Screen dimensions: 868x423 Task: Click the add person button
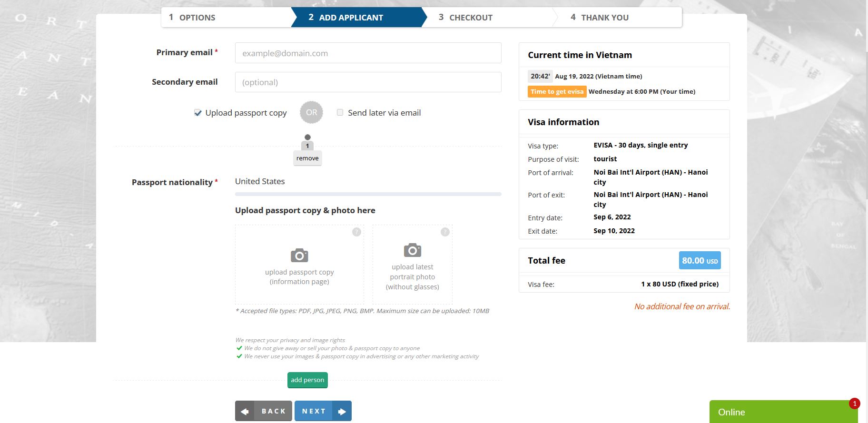[307, 380]
